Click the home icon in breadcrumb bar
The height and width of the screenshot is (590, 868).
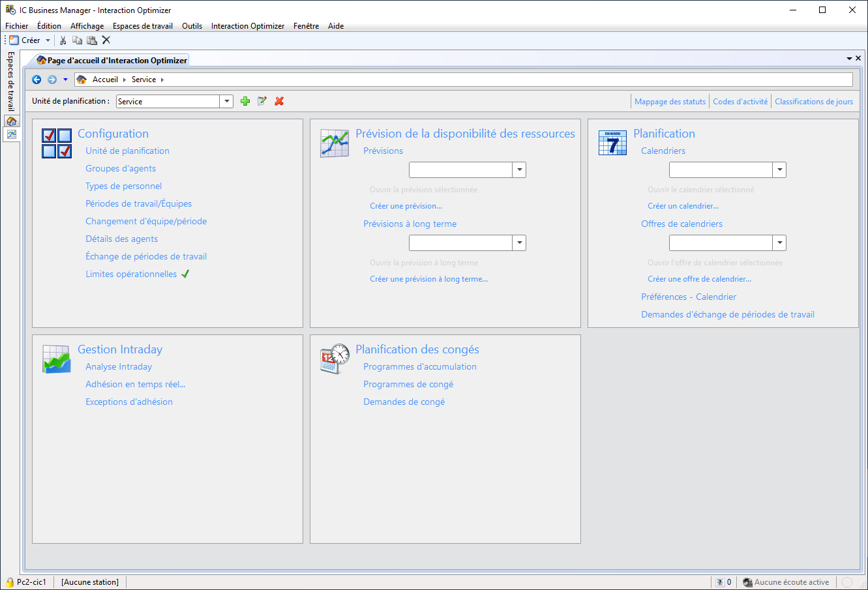(x=82, y=80)
